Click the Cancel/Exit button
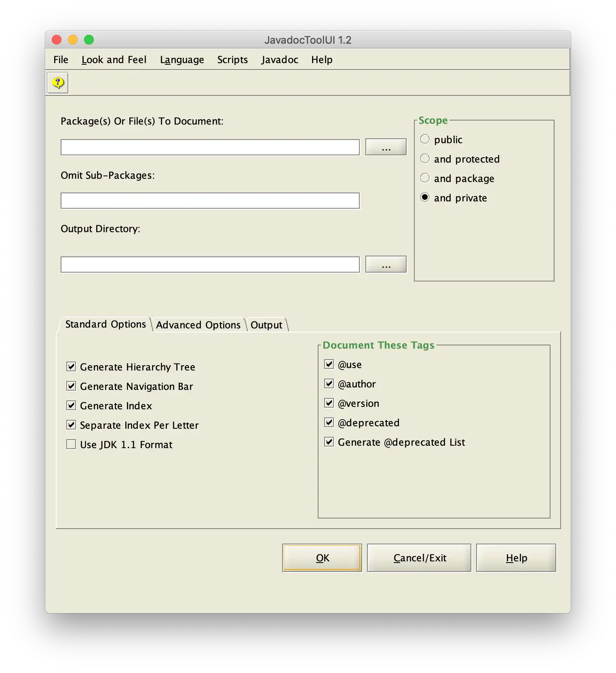The image size is (616, 673). click(419, 558)
